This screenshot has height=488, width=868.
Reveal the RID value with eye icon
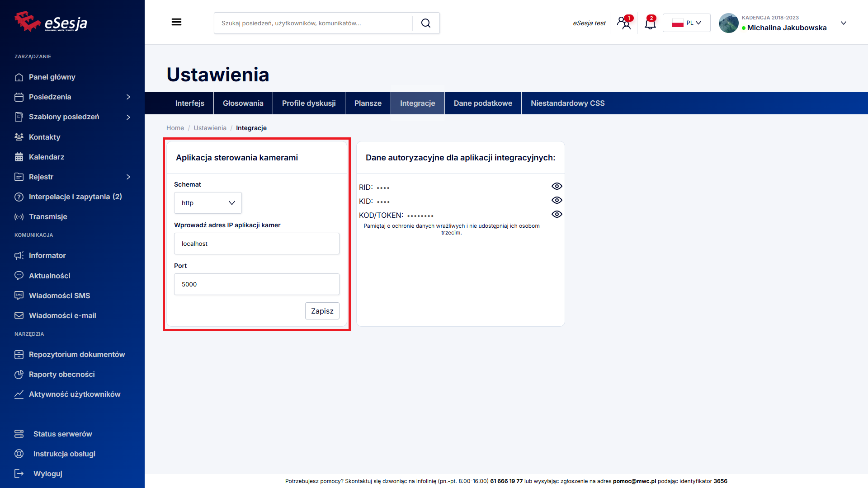[x=557, y=186]
